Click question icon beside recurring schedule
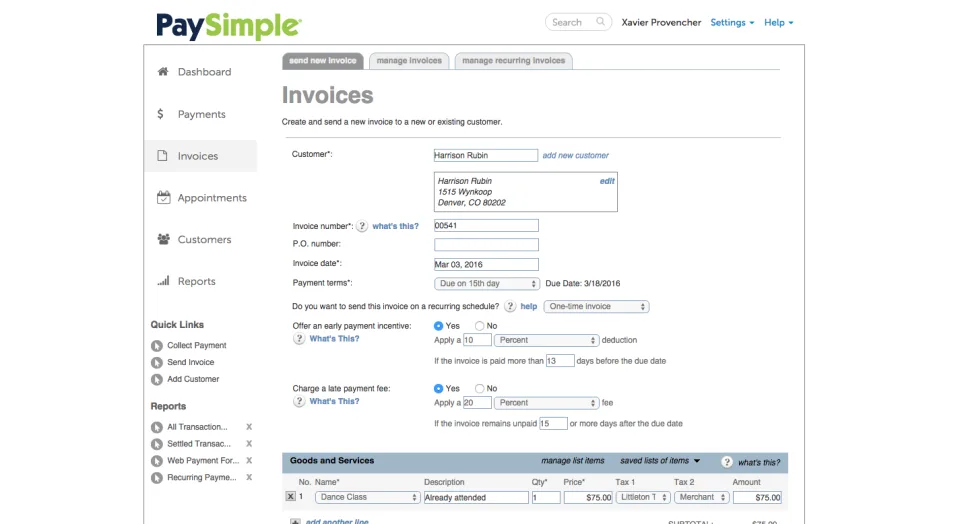 point(510,306)
